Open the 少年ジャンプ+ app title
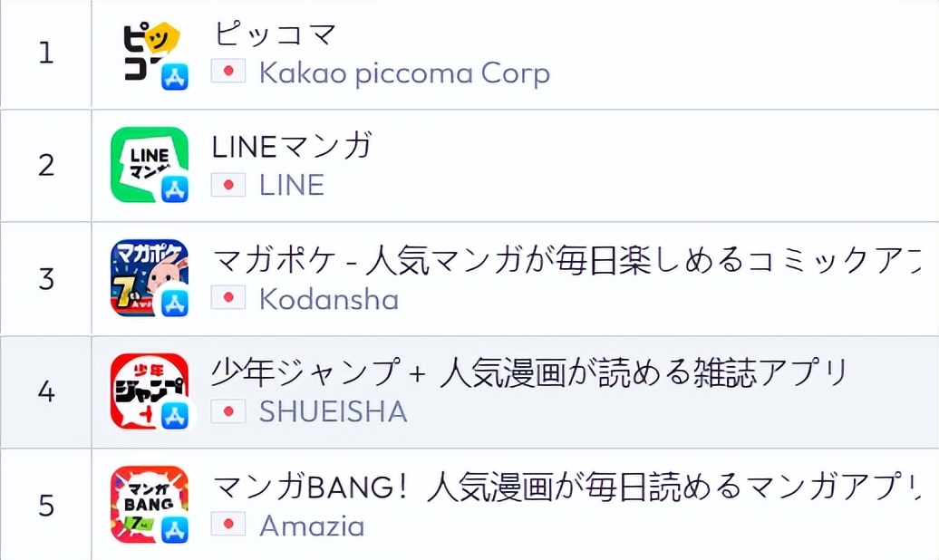 [x=528, y=372]
